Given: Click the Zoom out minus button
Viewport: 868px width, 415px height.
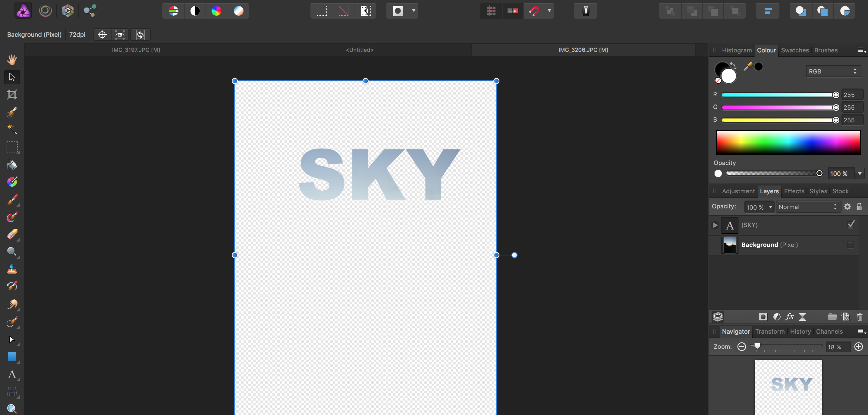Looking at the screenshot, I should point(741,347).
